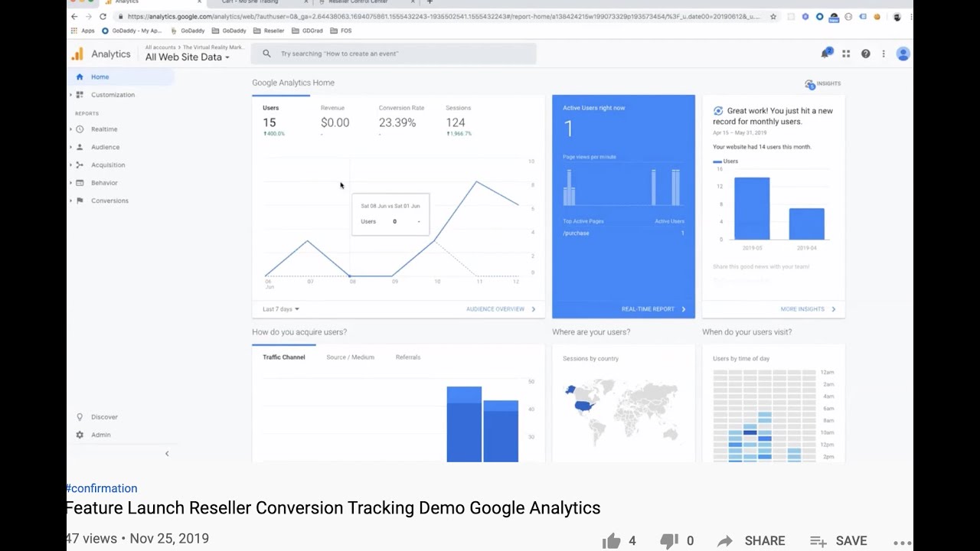The width and height of the screenshot is (980, 551).
Task: Click the Audience person icon
Action: (80, 147)
